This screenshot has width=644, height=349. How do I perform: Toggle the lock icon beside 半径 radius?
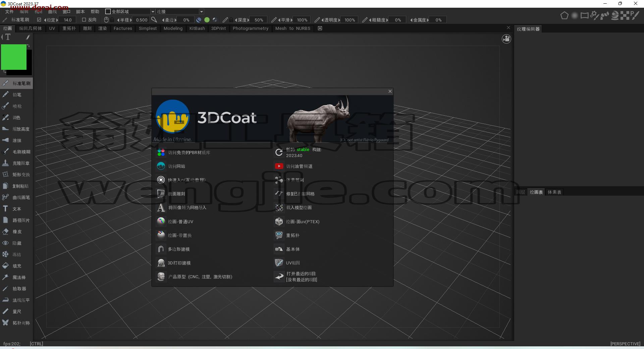[x=112, y=20]
